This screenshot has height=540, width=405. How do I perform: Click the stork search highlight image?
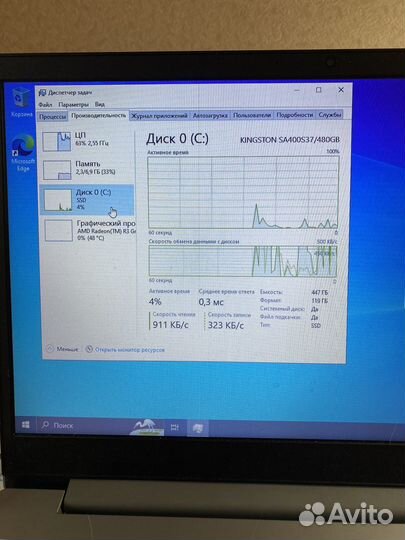pyautogui.click(x=147, y=427)
